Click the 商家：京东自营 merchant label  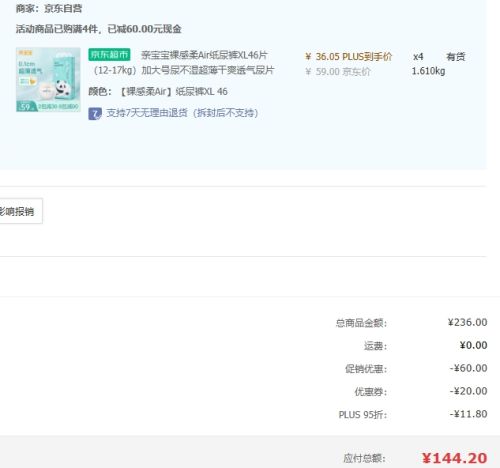click(x=49, y=9)
